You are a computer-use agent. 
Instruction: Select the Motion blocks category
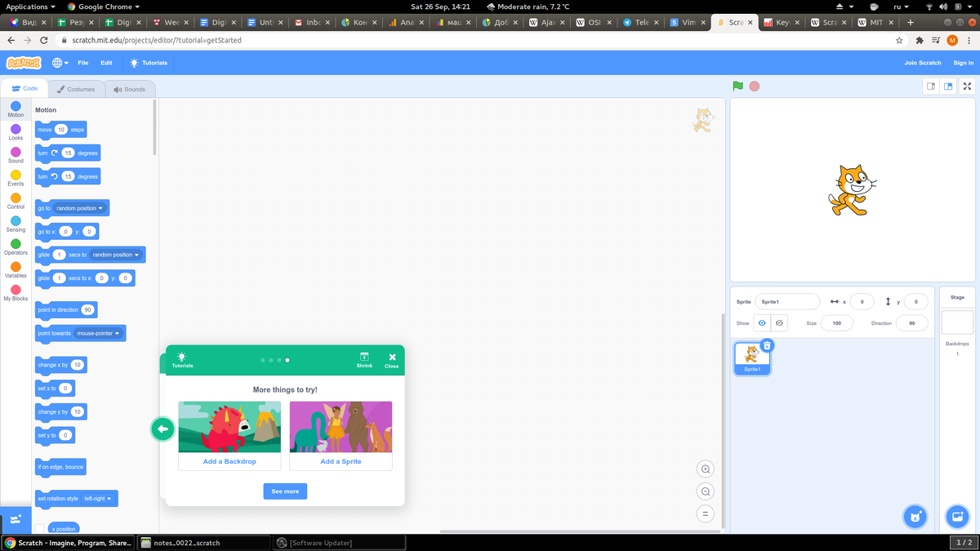point(16,109)
